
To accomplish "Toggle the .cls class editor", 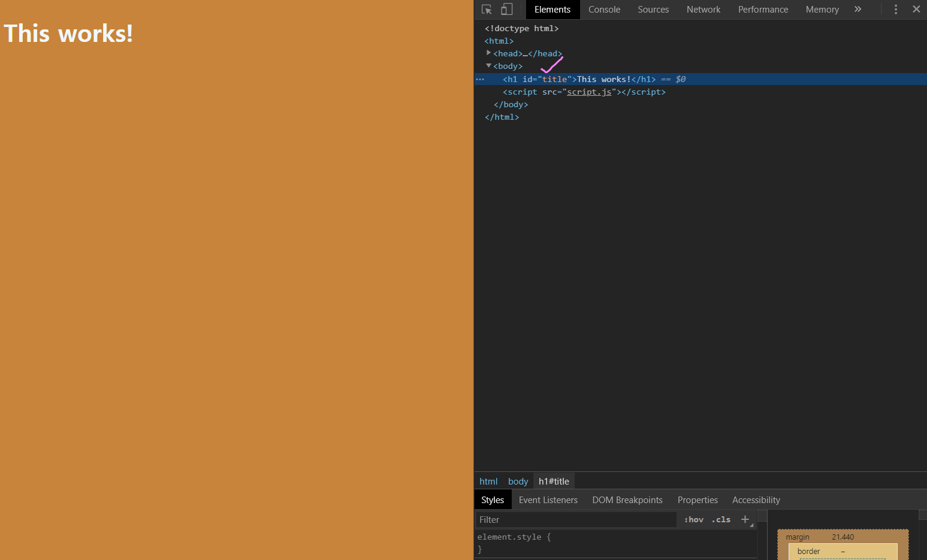I will (x=721, y=520).
